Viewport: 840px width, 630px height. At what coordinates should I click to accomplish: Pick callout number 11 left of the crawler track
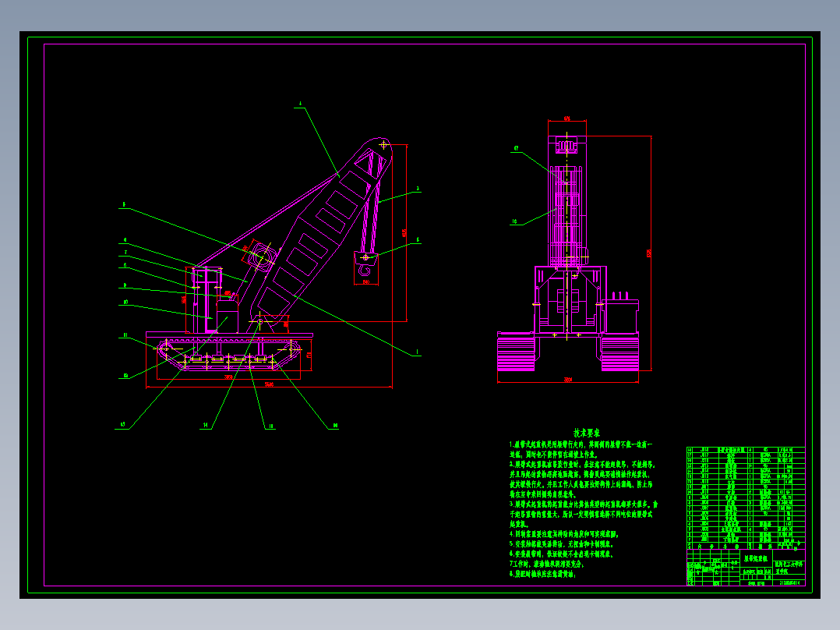(125, 335)
